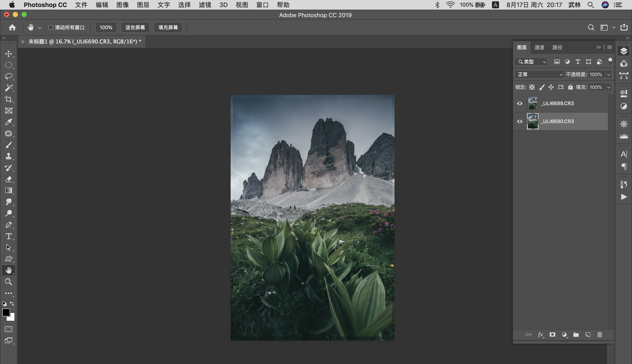Open the layer filter 类型 dropdown
The image size is (632, 364).
[531, 62]
